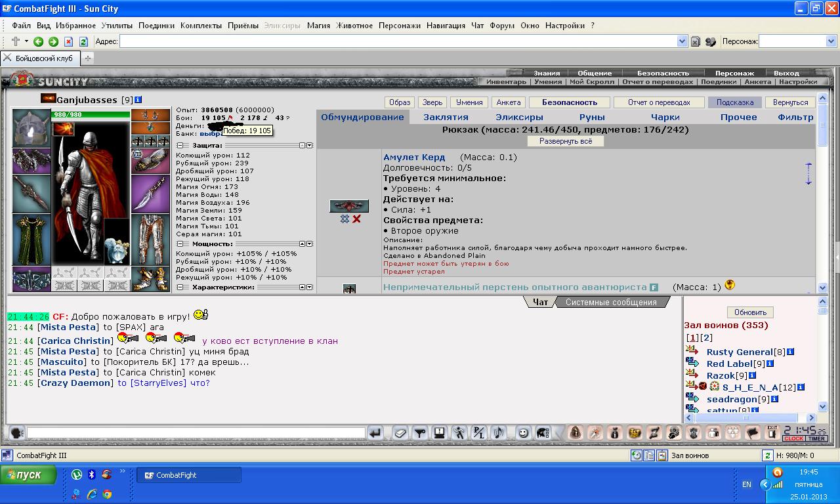The height and width of the screenshot is (504, 840).
Task: Open the smiley emoticon picker
Action: (x=523, y=432)
